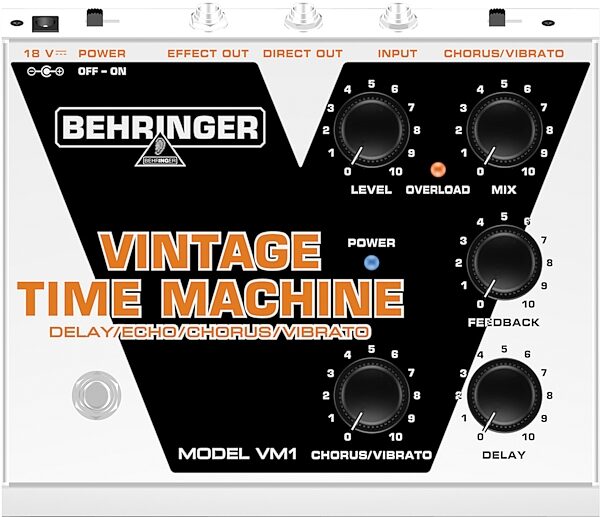
Task: Click the orange 'CHORUS/VIBRATO' top label
Action: pos(504,53)
